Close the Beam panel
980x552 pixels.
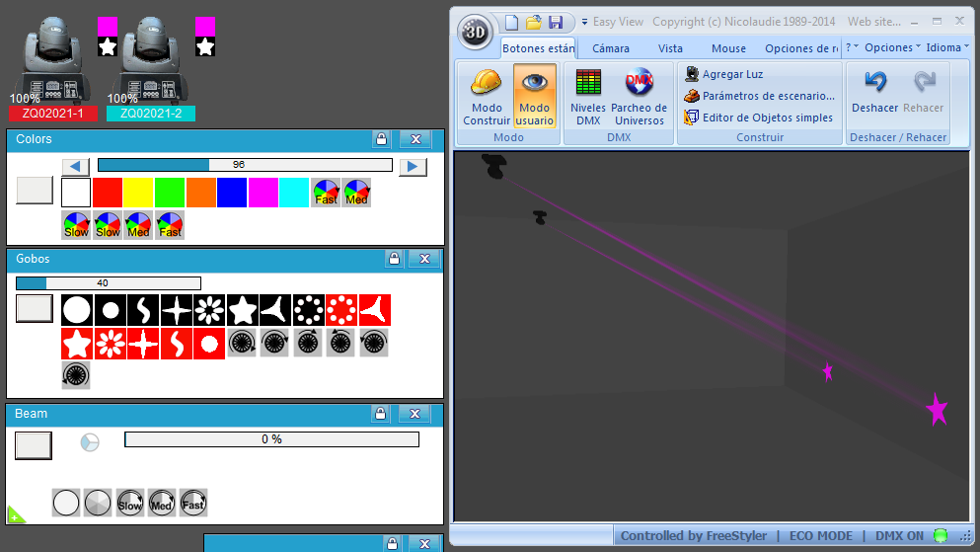coord(415,413)
